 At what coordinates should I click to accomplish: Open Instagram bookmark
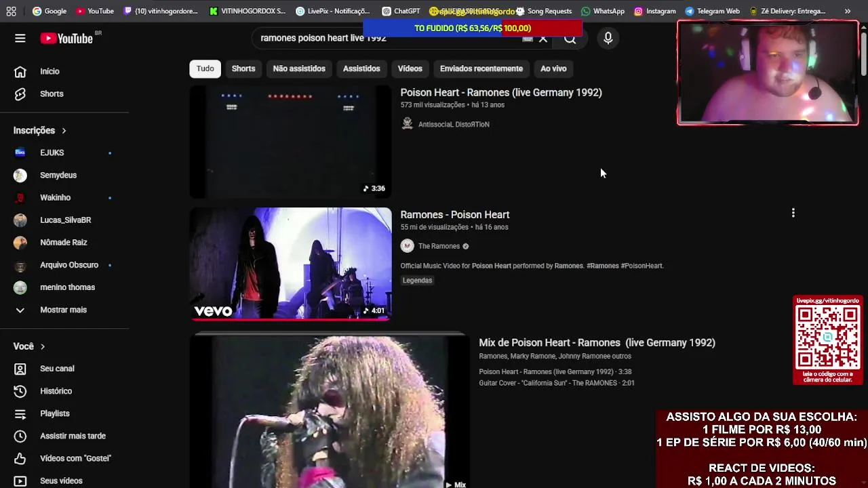[655, 11]
